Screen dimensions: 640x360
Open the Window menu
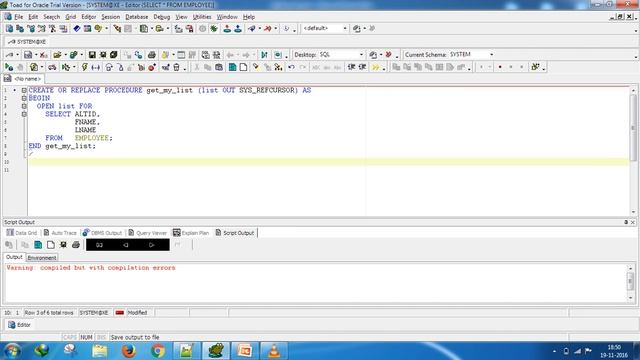coord(227,17)
